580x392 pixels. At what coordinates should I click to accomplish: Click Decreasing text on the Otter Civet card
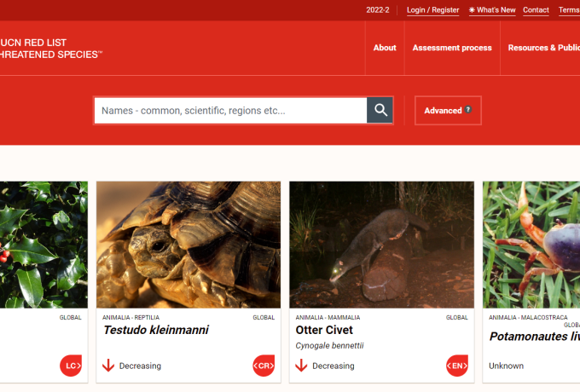click(333, 366)
